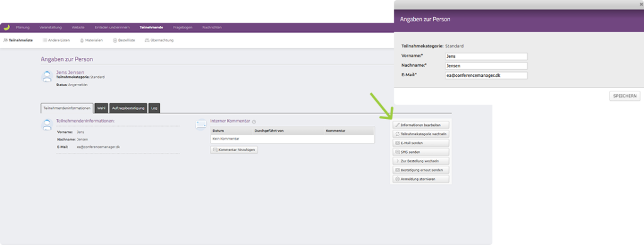Switch to the Log tab

click(154, 108)
